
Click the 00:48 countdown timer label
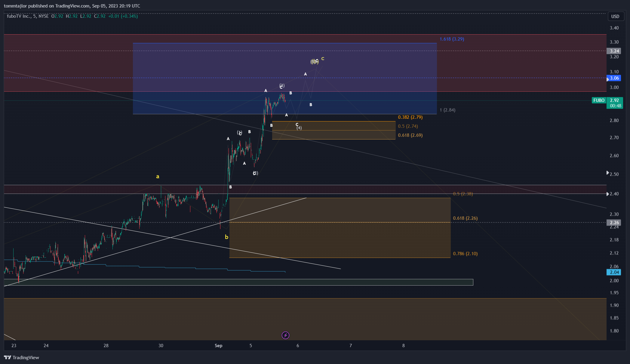pos(615,106)
